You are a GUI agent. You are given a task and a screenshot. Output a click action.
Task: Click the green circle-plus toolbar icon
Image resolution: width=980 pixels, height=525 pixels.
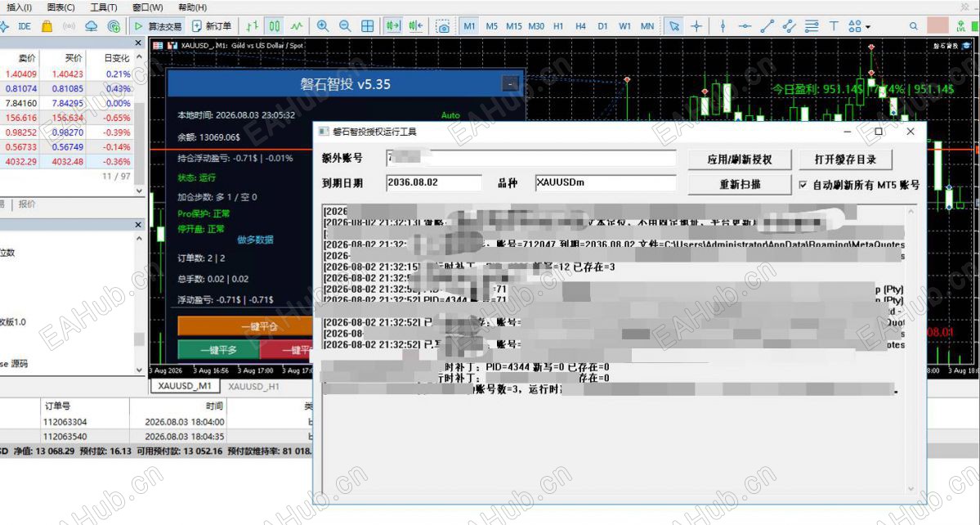tap(114, 26)
